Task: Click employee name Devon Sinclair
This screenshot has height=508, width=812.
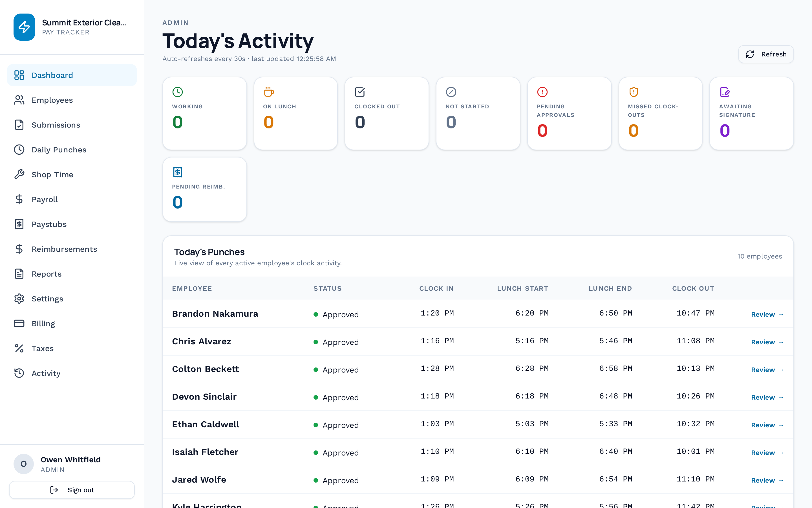Action: pyautogui.click(x=204, y=397)
